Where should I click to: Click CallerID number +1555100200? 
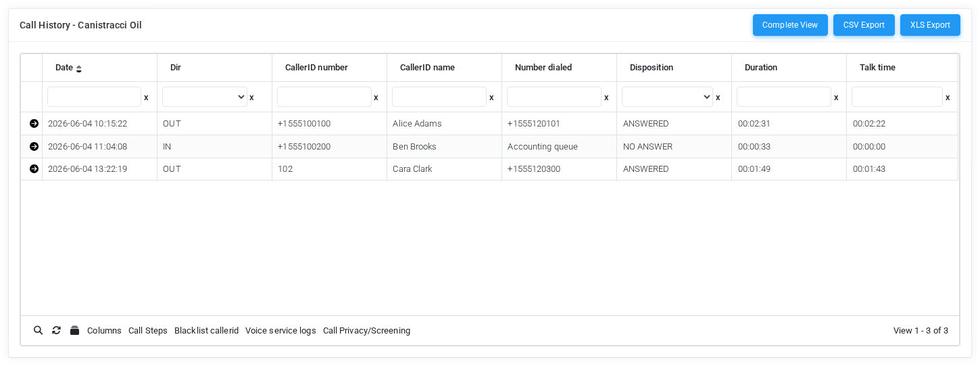(x=304, y=146)
